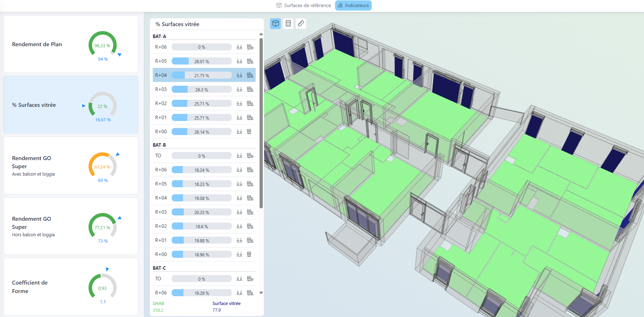The height and width of the screenshot is (317, 644).
Task: Click double down-arrow icon for BAT-B TO
Action: 239,156
